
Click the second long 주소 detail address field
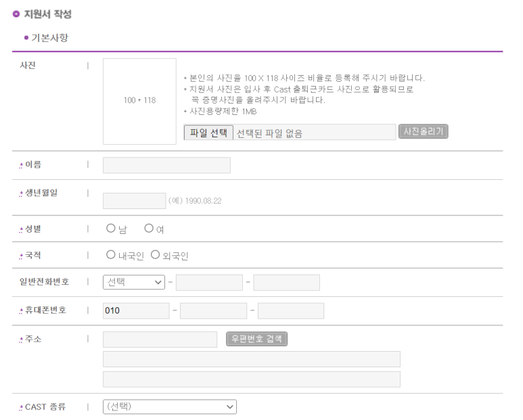pyautogui.click(x=252, y=379)
